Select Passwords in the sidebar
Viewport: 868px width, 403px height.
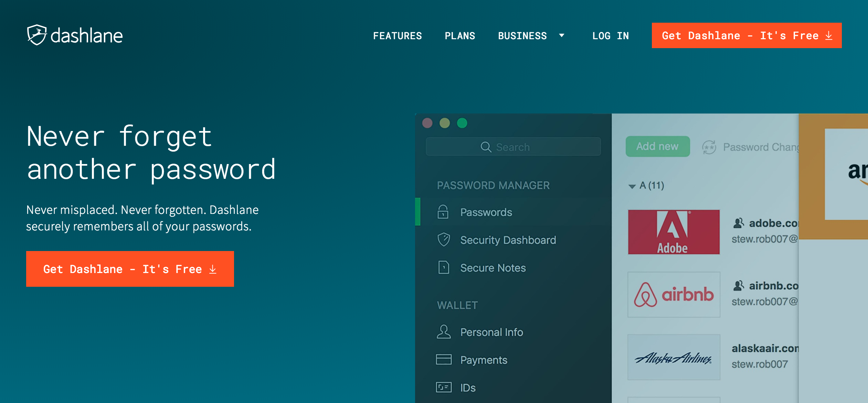(513, 212)
